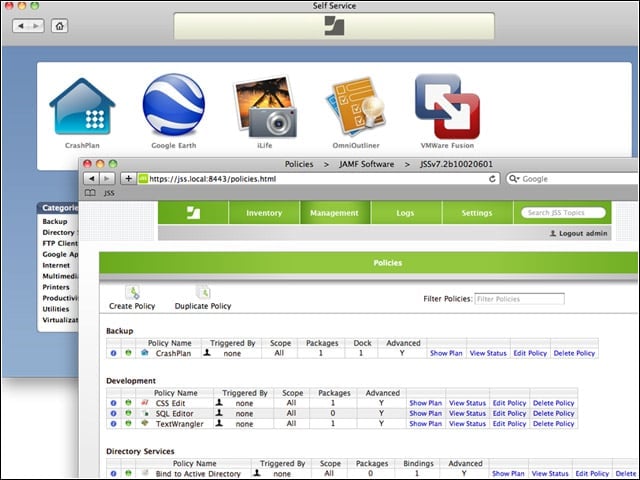Image resolution: width=640 pixels, height=480 pixels.
Task: Click the Bind to Active Directory policy name
Action: coord(198,474)
